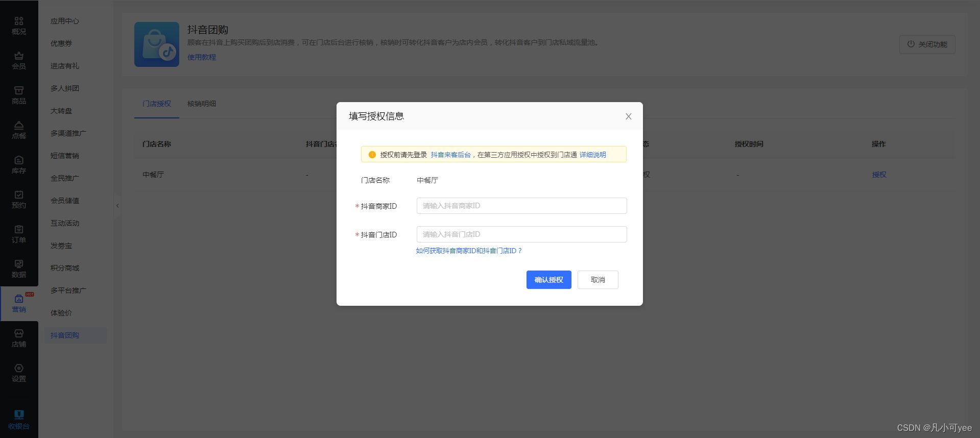Open the 抖音来客后台 link
The image size is (980, 438).
pyautogui.click(x=450, y=155)
